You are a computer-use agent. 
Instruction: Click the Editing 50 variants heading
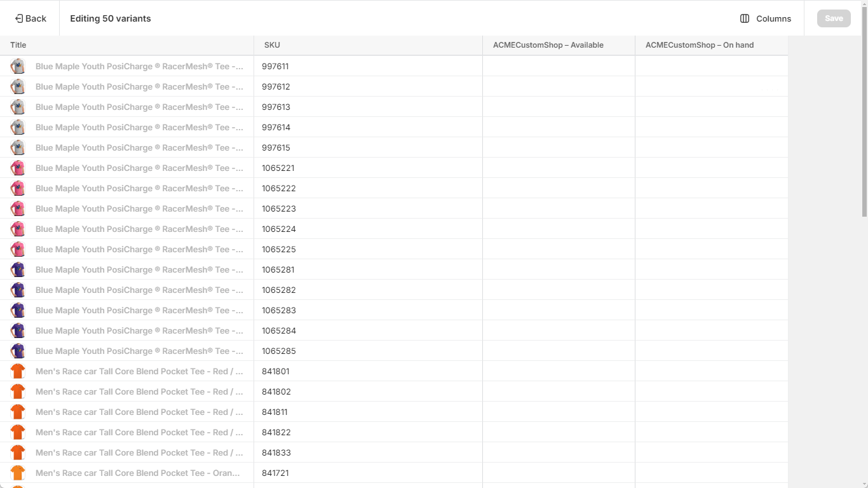[x=110, y=18]
